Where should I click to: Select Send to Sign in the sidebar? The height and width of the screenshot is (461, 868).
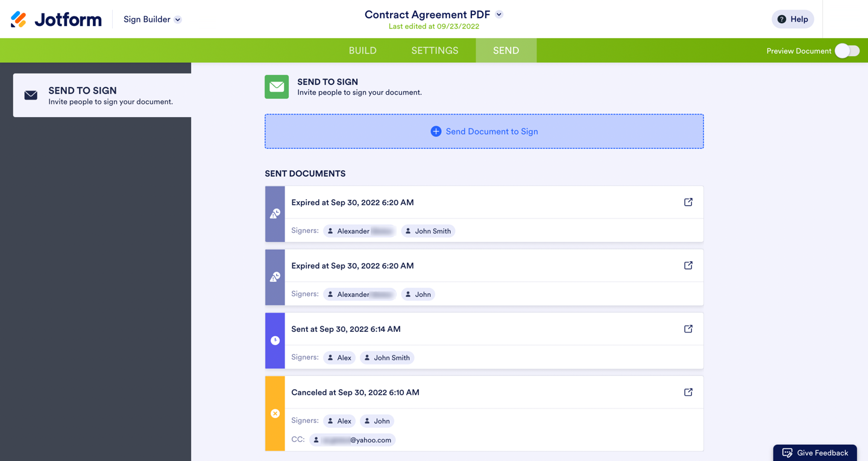[102, 95]
